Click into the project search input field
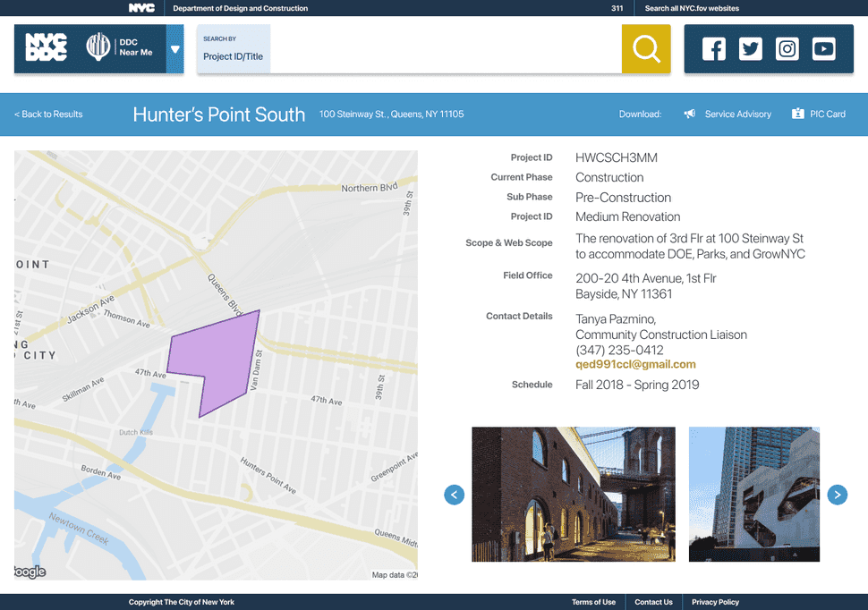 (x=446, y=48)
